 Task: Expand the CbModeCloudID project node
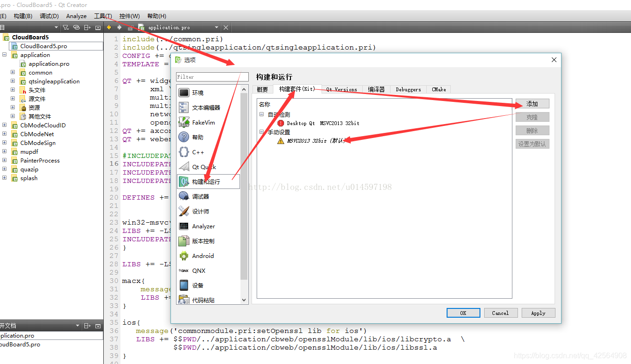[4, 125]
